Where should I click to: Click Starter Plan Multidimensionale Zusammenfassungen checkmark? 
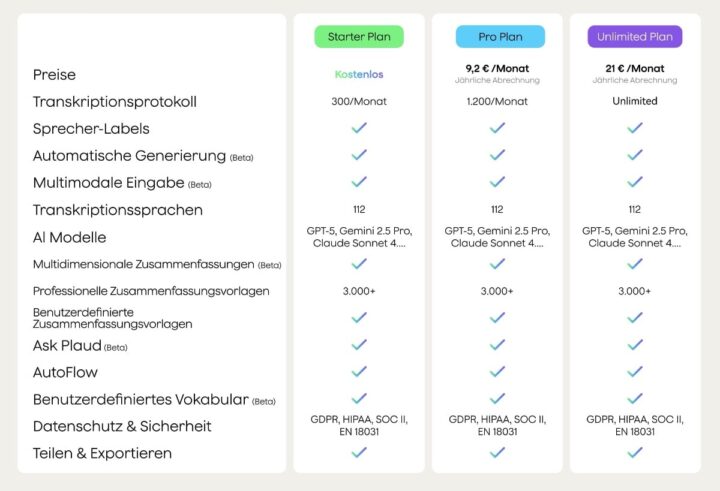359,264
